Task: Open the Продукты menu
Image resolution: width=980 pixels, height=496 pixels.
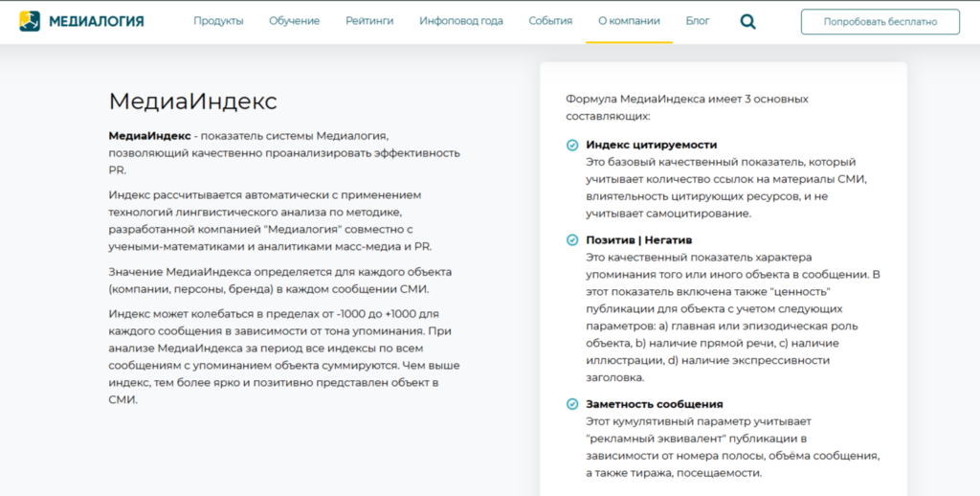Action: point(218,21)
